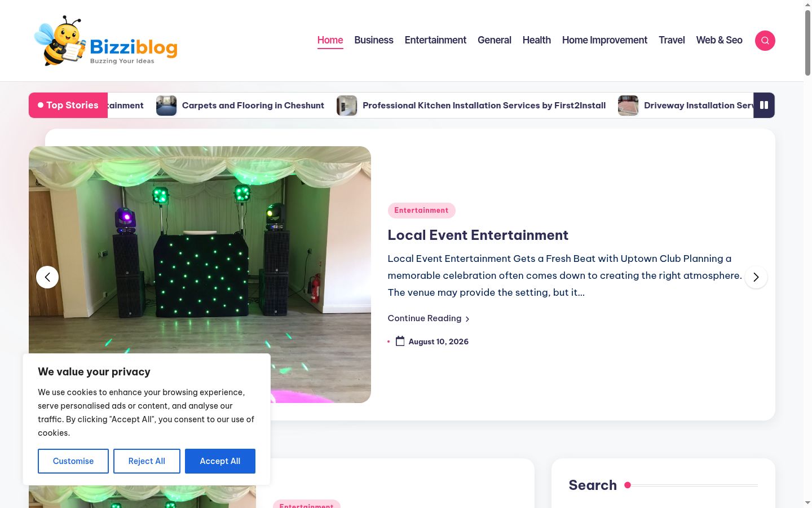Click the August 10, 2026 date
The width and height of the screenshot is (812, 508).
tap(438, 341)
